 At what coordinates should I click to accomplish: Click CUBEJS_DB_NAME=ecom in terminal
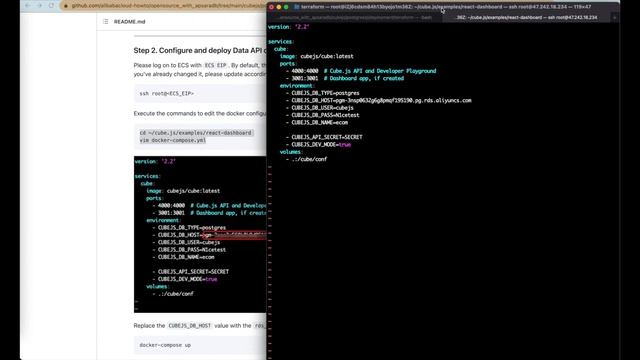click(x=320, y=122)
